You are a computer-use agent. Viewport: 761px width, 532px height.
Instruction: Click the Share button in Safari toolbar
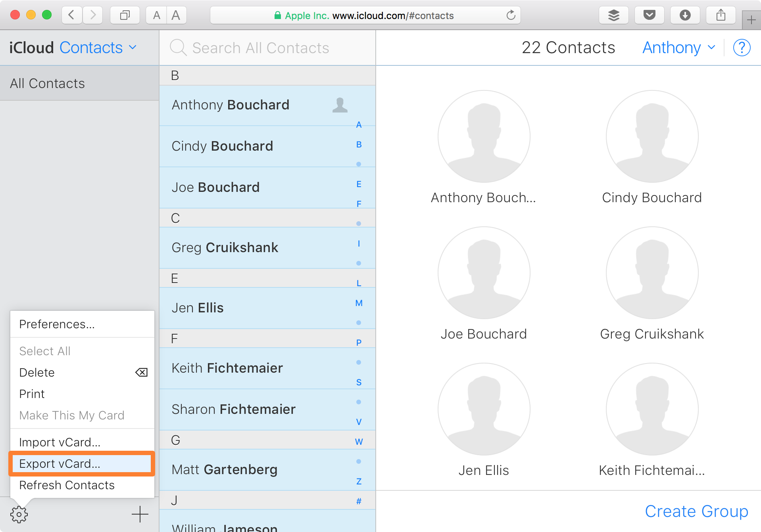pos(721,15)
